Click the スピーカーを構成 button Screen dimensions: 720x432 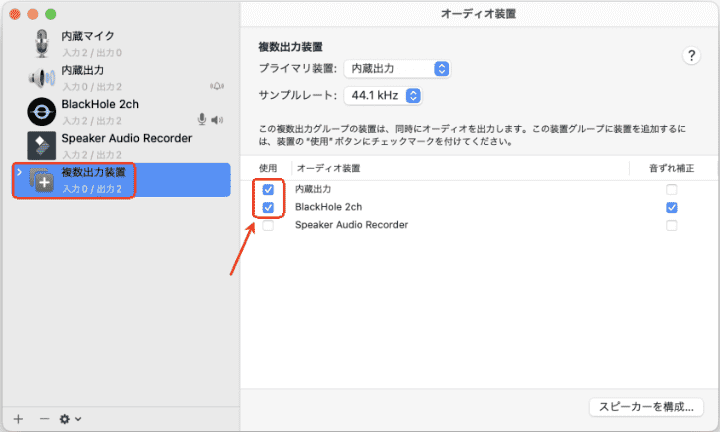click(646, 407)
